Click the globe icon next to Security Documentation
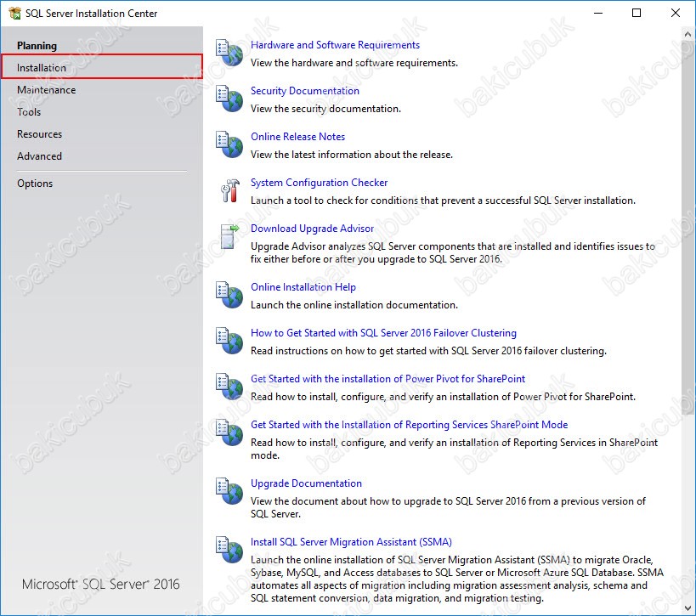Image resolution: width=696 pixels, height=616 pixels. coord(229,98)
